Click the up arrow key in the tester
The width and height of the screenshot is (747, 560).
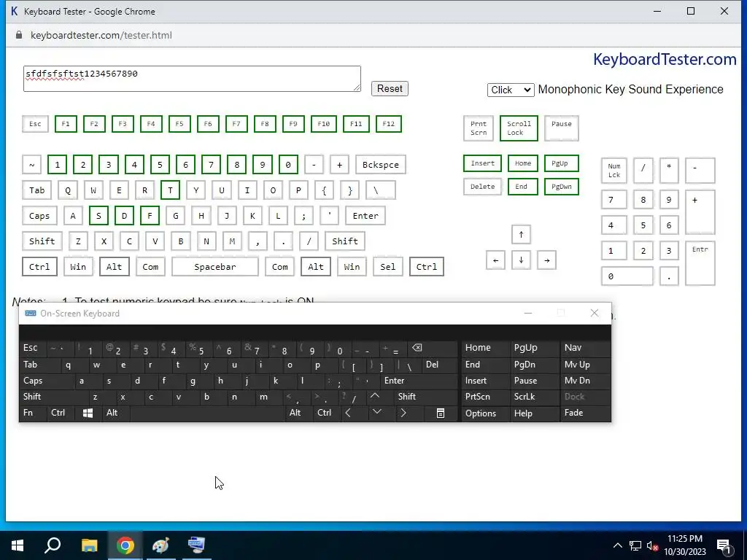click(521, 234)
